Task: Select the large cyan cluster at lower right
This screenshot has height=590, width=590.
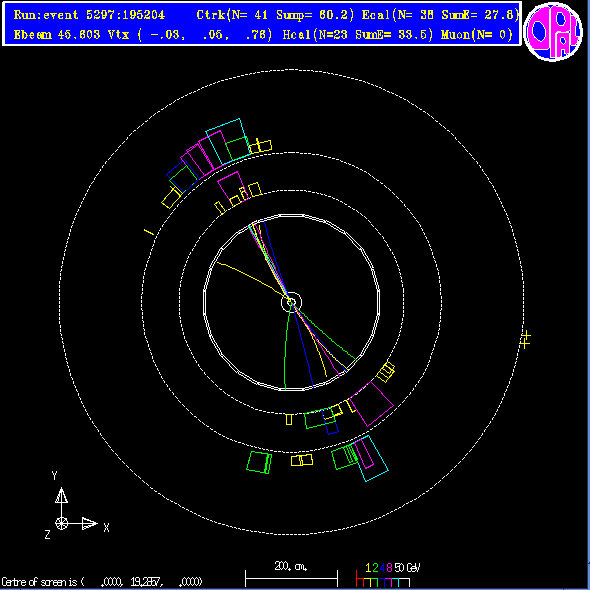Action: point(370,458)
